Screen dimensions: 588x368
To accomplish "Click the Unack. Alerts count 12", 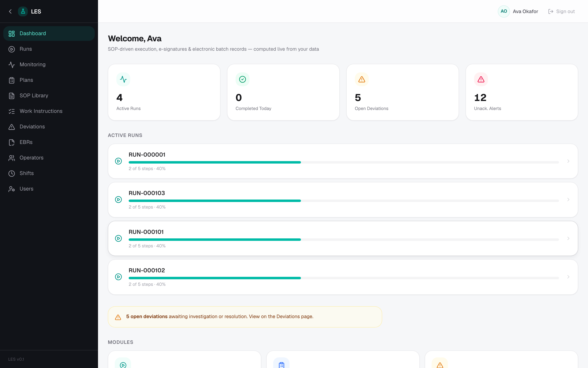I will 480,98.
